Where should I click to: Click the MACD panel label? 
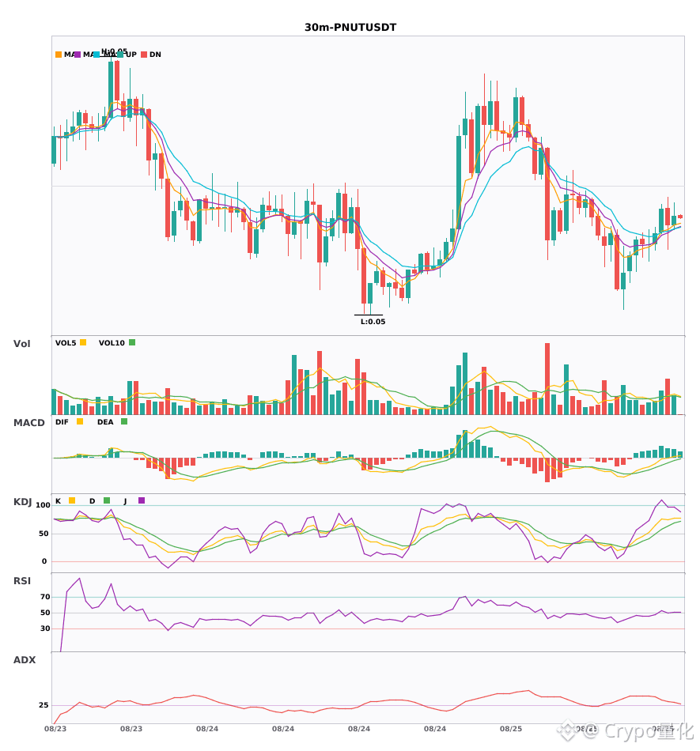tap(28, 423)
